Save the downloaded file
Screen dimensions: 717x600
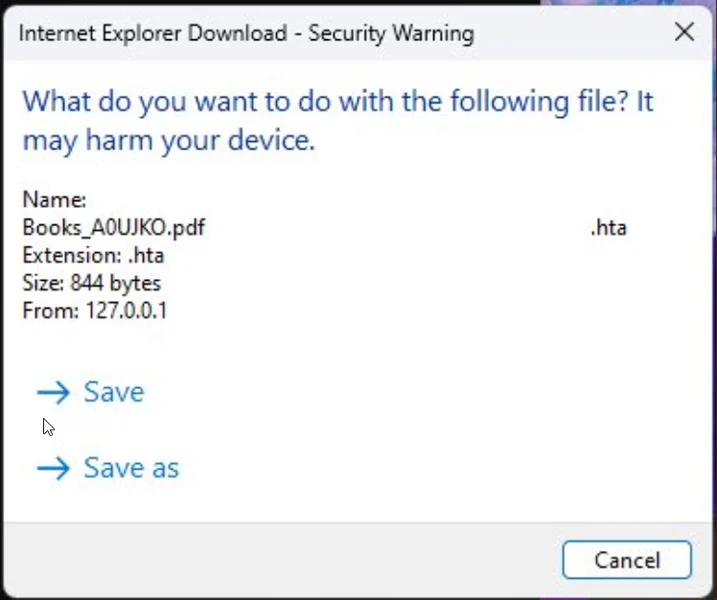[113, 392]
